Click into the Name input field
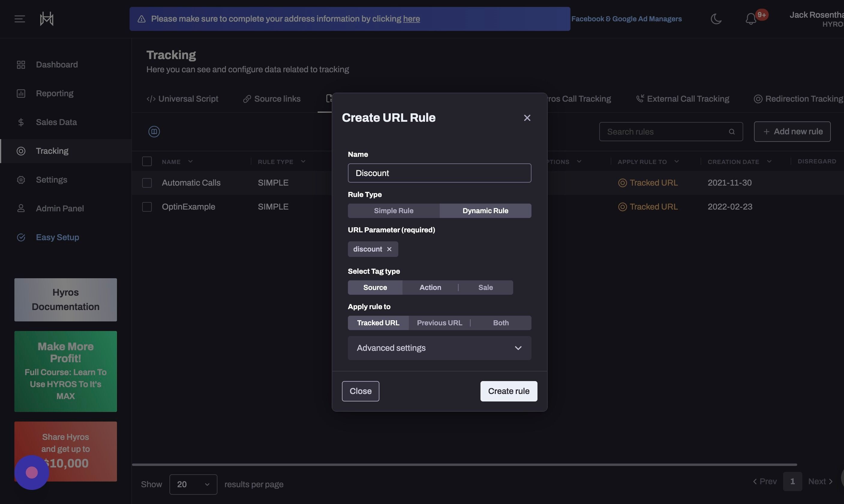This screenshot has width=844, height=504. (x=439, y=173)
